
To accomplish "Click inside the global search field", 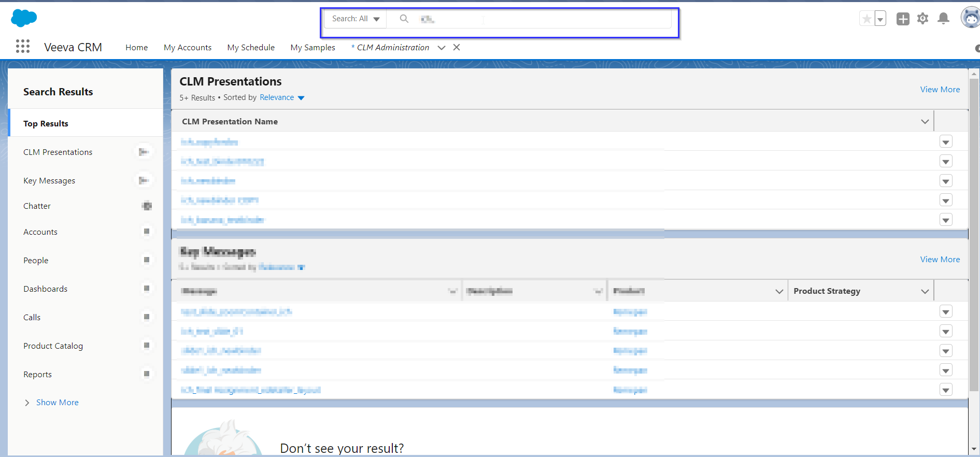I will [x=544, y=19].
